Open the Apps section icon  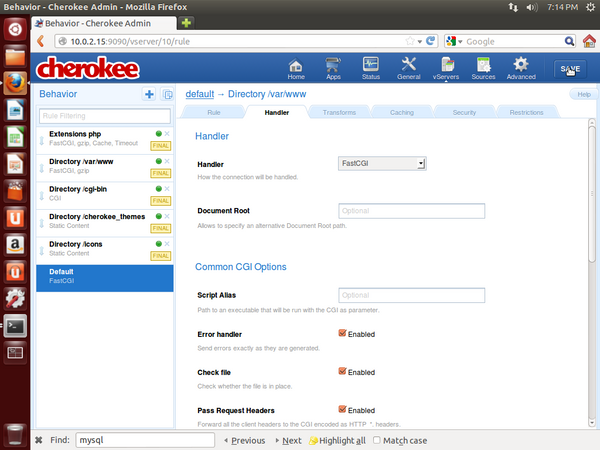[333, 68]
